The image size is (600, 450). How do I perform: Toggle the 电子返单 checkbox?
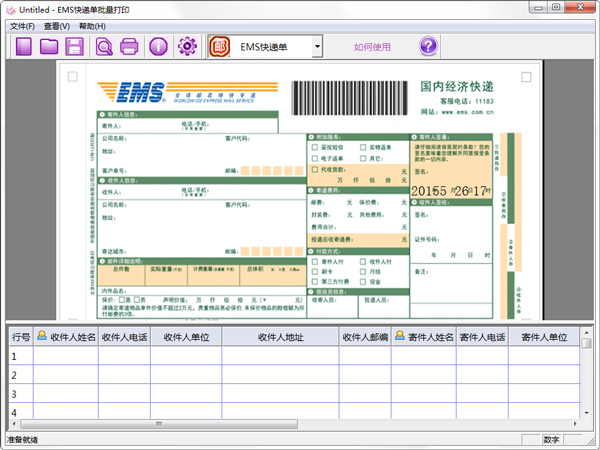[315, 158]
